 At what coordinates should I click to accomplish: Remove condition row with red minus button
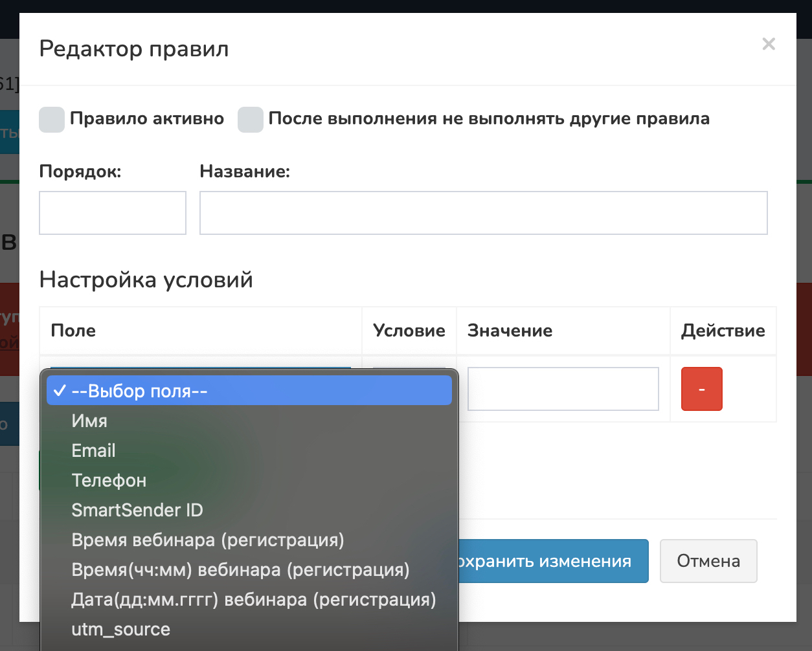(x=701, y=389)
